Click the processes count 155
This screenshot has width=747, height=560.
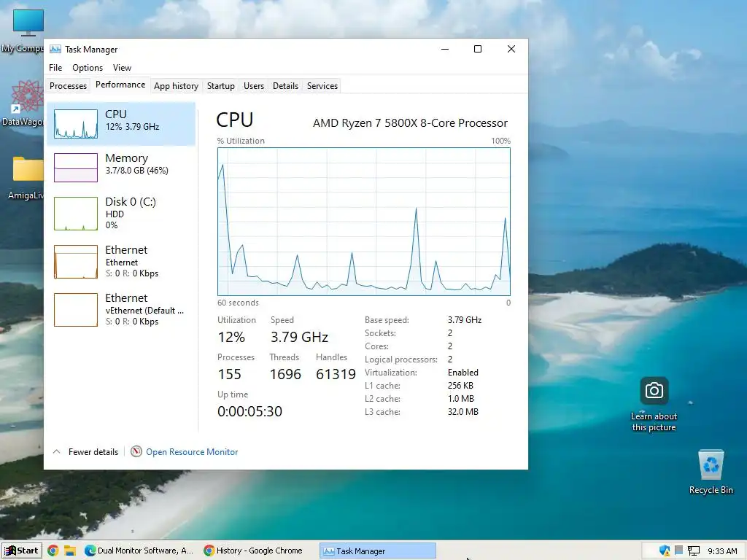click(x=229, y=374)
